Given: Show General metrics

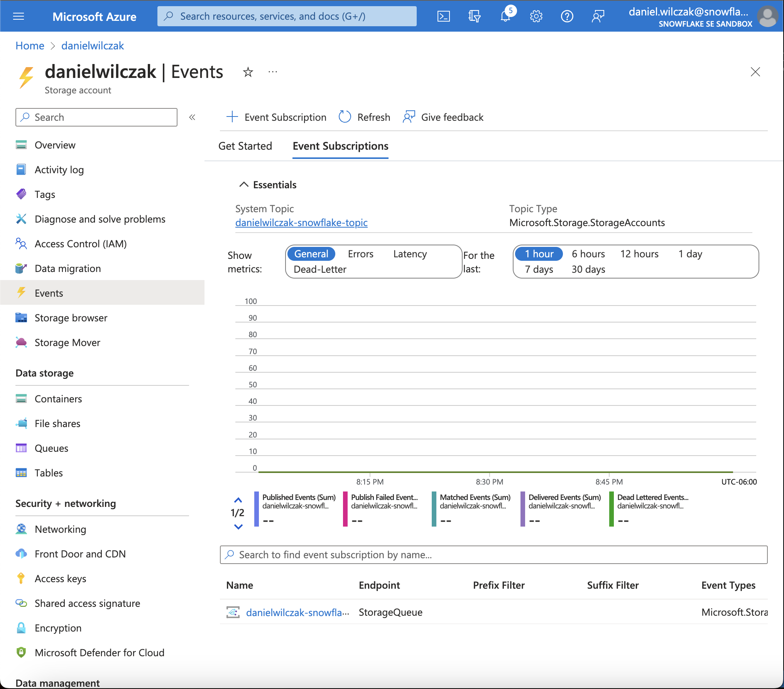Looking at the screenshot, I should pyautogui.click(x=311, y=254).
